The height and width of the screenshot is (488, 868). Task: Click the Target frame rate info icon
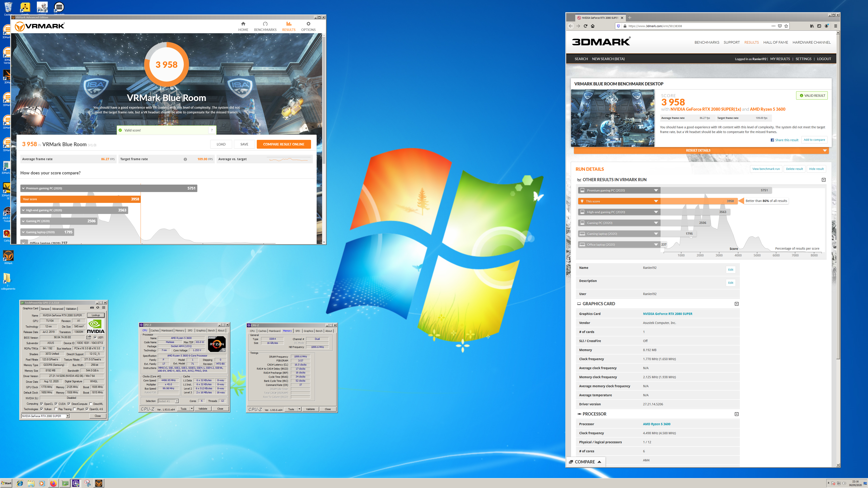(185, 159)
